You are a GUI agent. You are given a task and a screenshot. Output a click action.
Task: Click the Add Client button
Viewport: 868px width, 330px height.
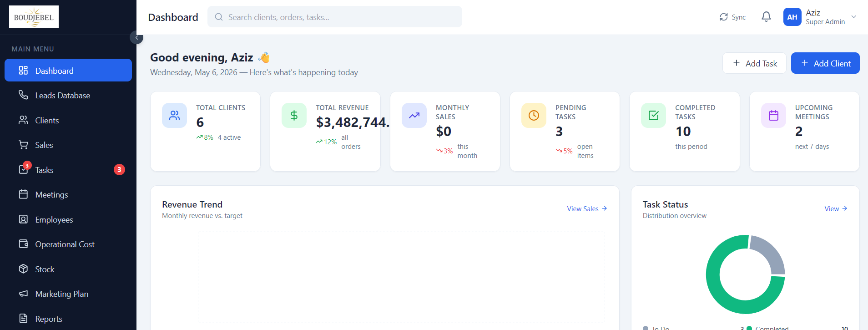tap(825, 63)
